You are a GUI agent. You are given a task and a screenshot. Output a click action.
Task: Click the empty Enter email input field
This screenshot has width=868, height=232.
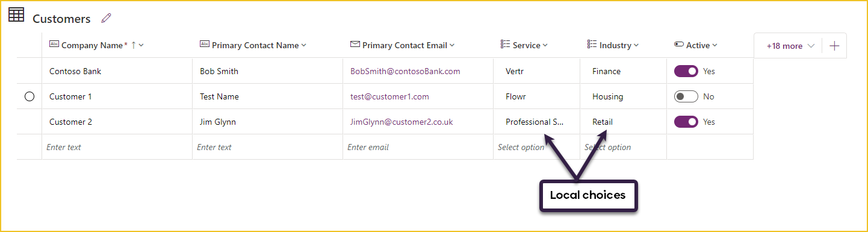coord(418,147)
